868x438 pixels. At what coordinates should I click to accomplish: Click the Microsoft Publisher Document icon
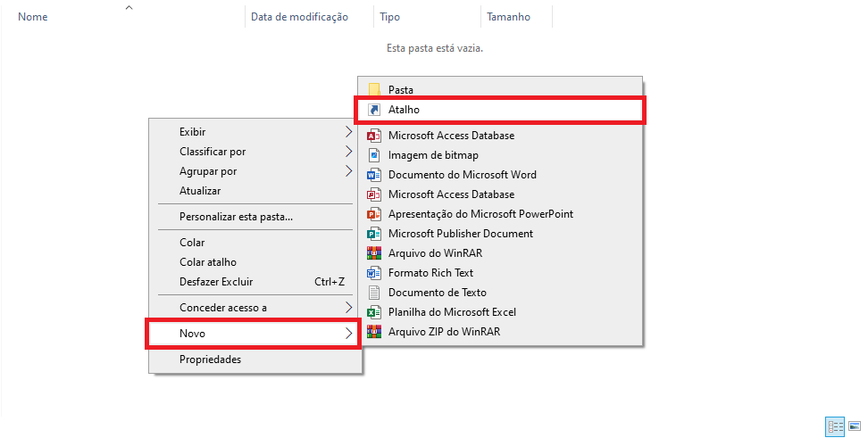(x=374, y=234)
